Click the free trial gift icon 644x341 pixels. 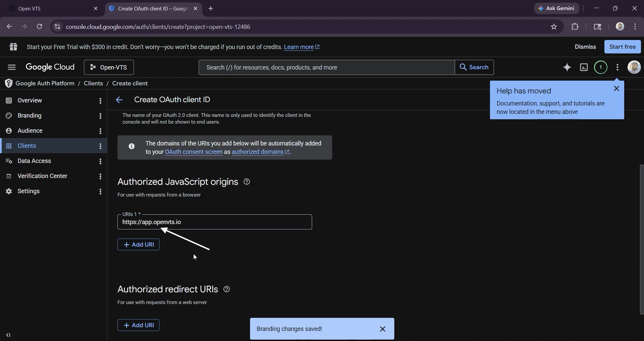coord(13,47)
